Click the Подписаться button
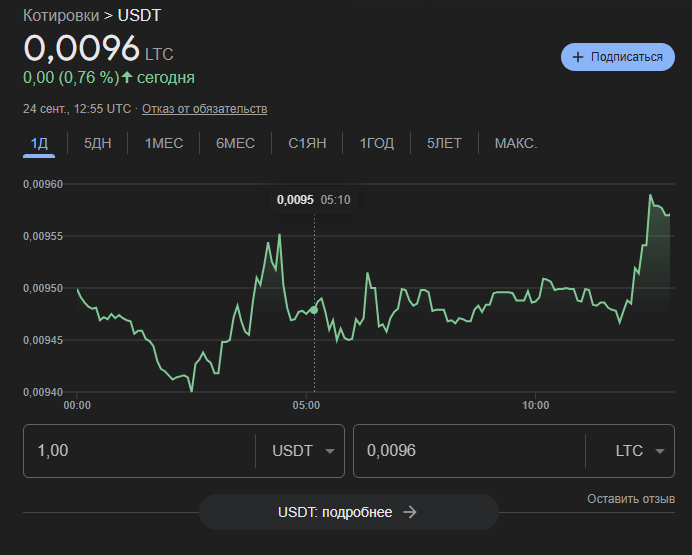692x555 pixels. click(618, 57)
